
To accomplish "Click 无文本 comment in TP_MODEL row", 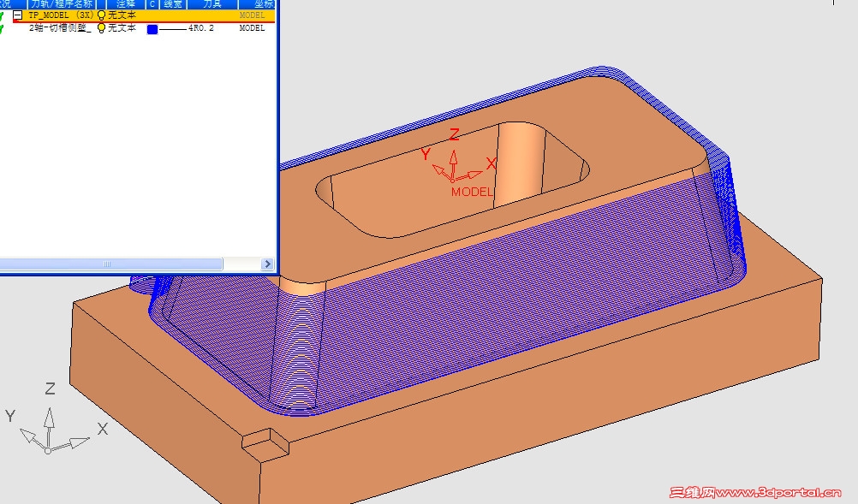I will click(x=122, y=15).
